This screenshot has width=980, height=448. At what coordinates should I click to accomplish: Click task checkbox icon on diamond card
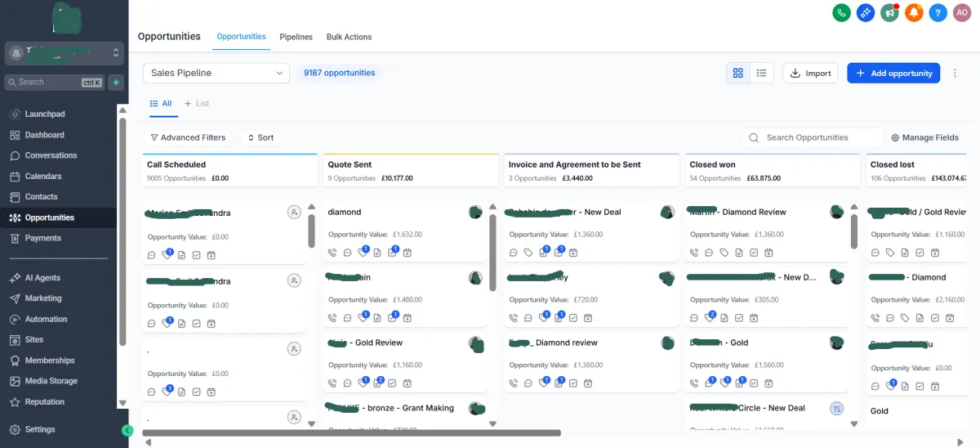pos(392,253)
